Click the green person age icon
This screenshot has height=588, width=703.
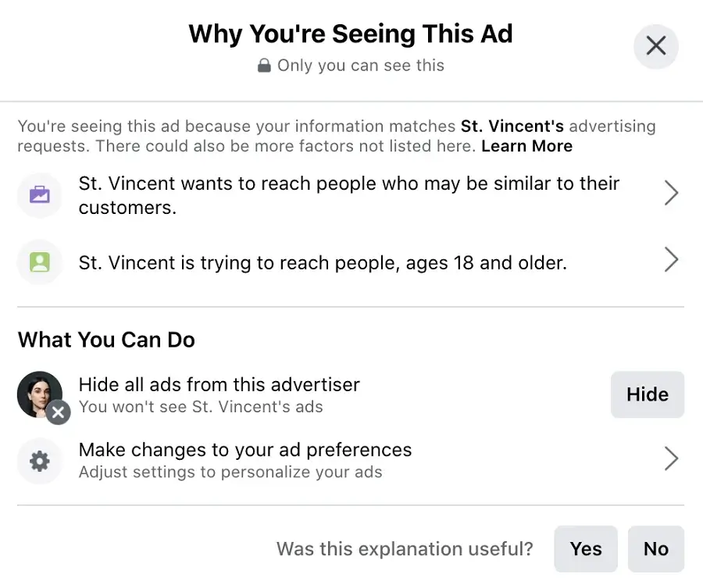tap(39, 262)
